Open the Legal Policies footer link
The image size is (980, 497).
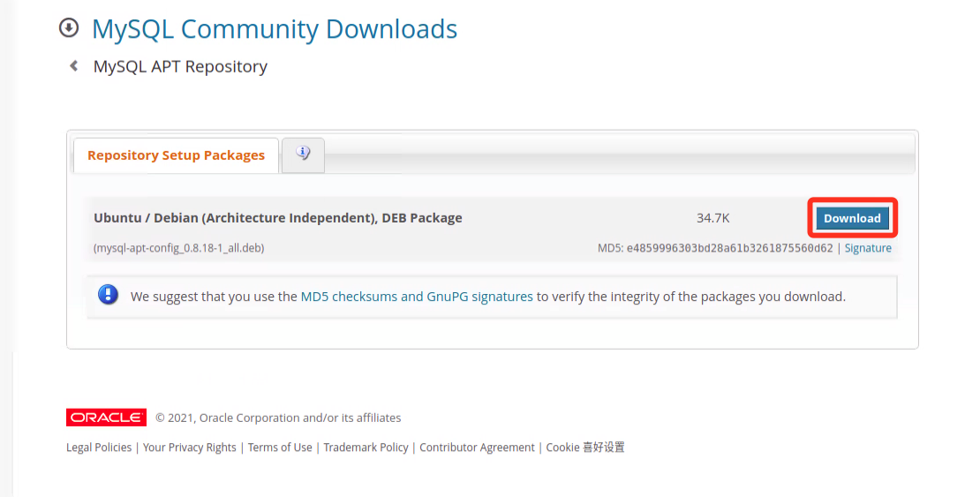coord(99,448)
